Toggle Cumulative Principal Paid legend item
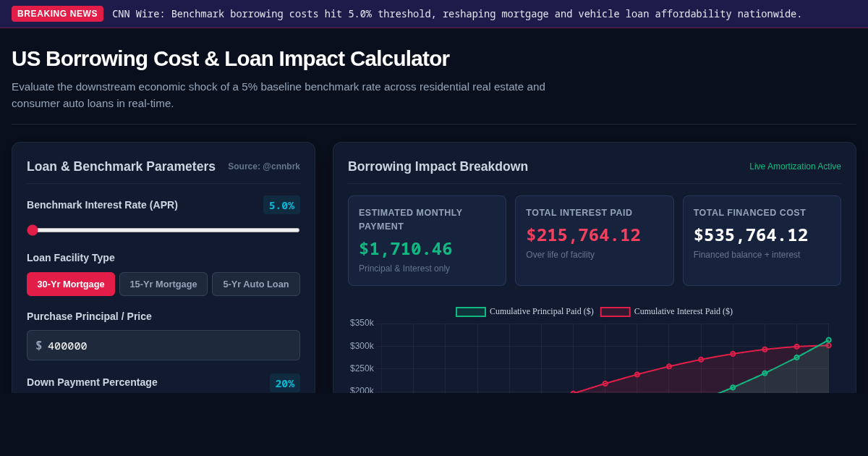868x456 pixels. point(524,311)
